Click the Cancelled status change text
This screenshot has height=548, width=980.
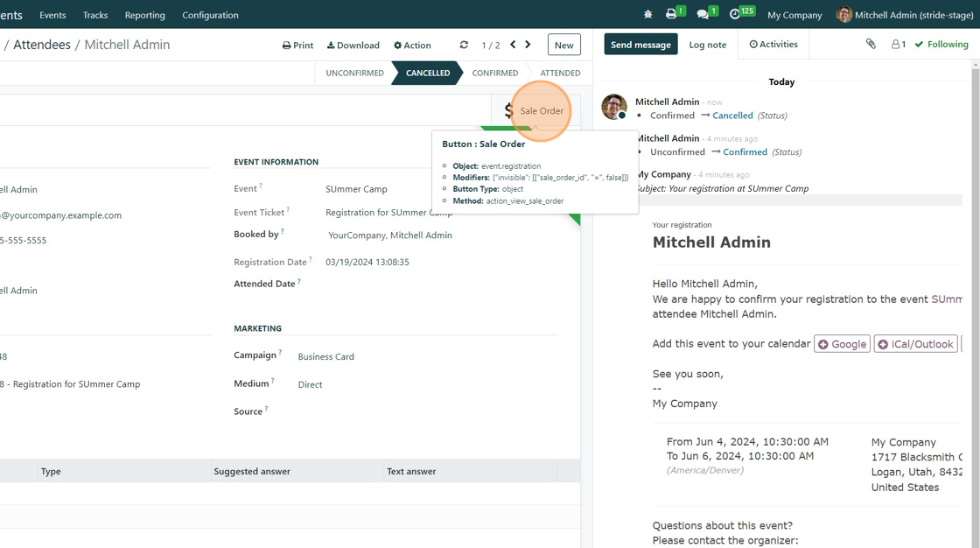(x=732, y=116)
